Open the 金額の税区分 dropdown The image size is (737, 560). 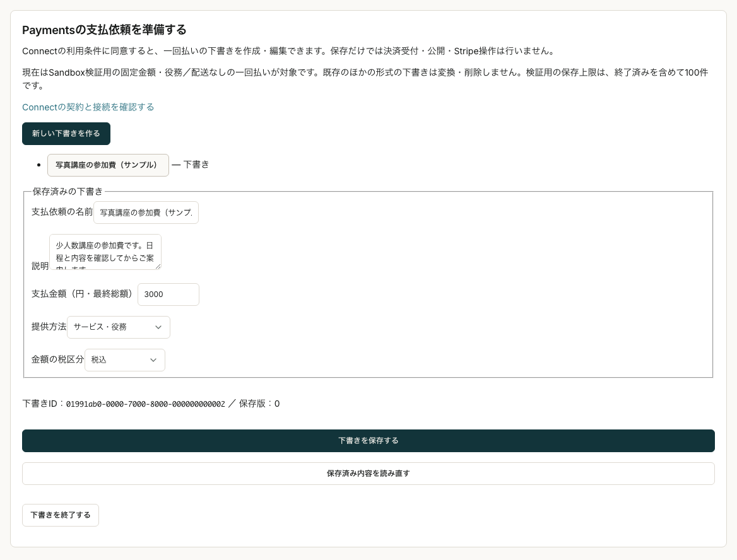[x=125, y=360]
